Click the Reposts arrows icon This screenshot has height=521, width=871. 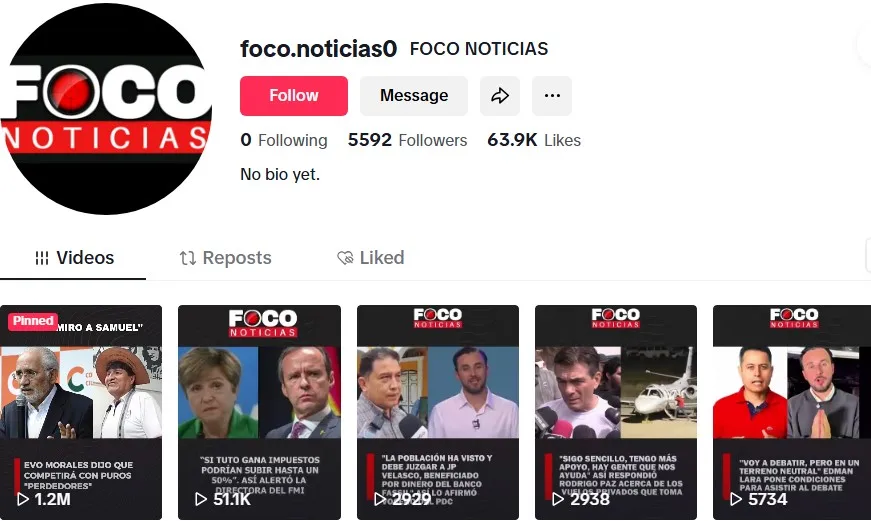click(x=187, y=258)
